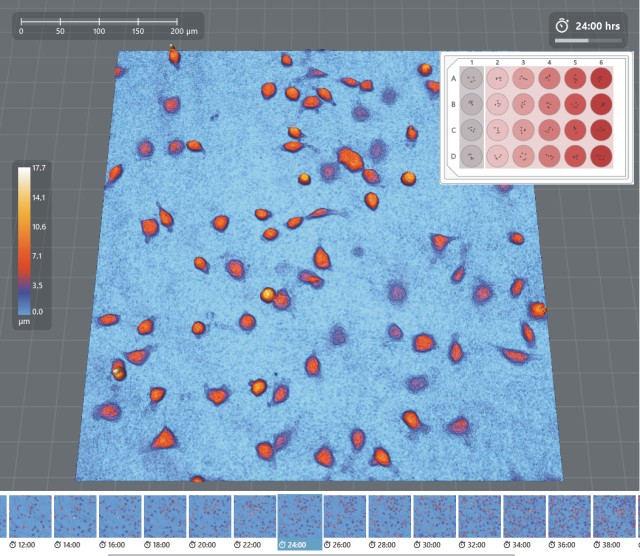Select well D2 on the plate map
The height and width of the screenshot is (556, 640).
click(497, 156)
